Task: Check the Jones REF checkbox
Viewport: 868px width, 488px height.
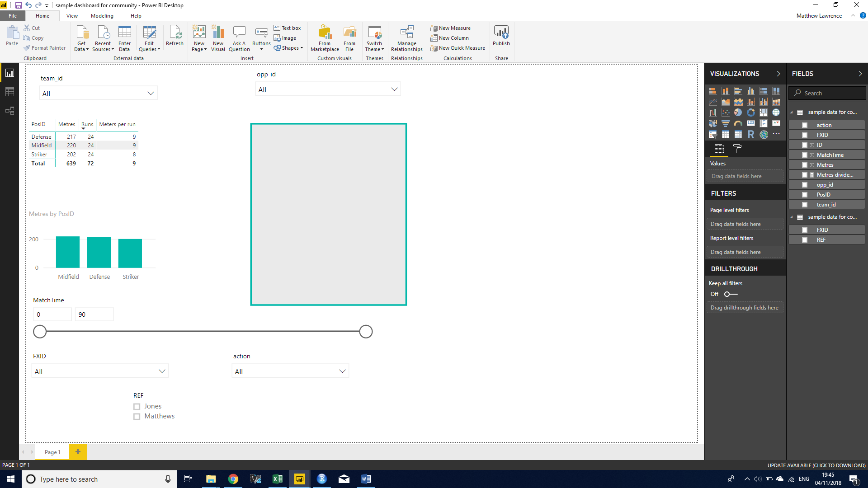Action: point(137,407)
